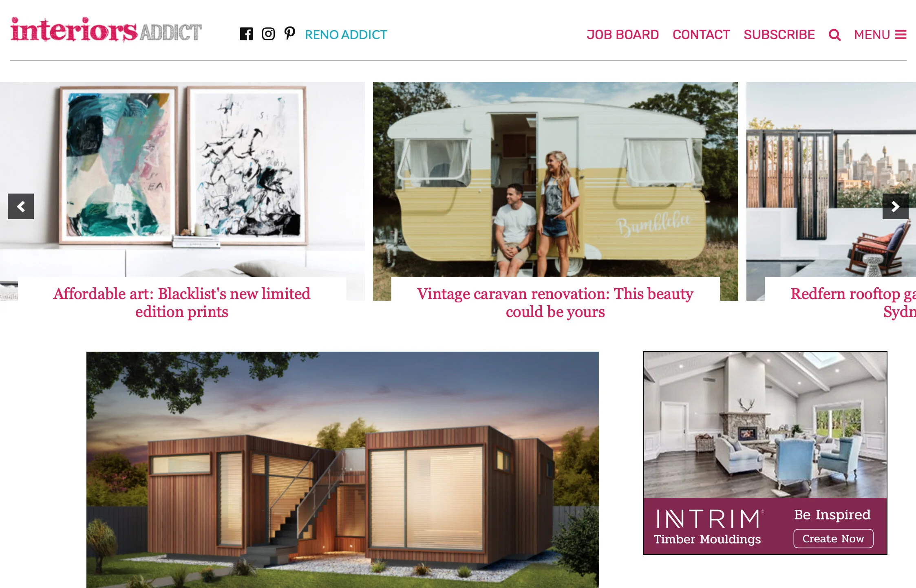Select the Bumblebee caravan photo
The image size is (916, 588).
tap(555, 179)
